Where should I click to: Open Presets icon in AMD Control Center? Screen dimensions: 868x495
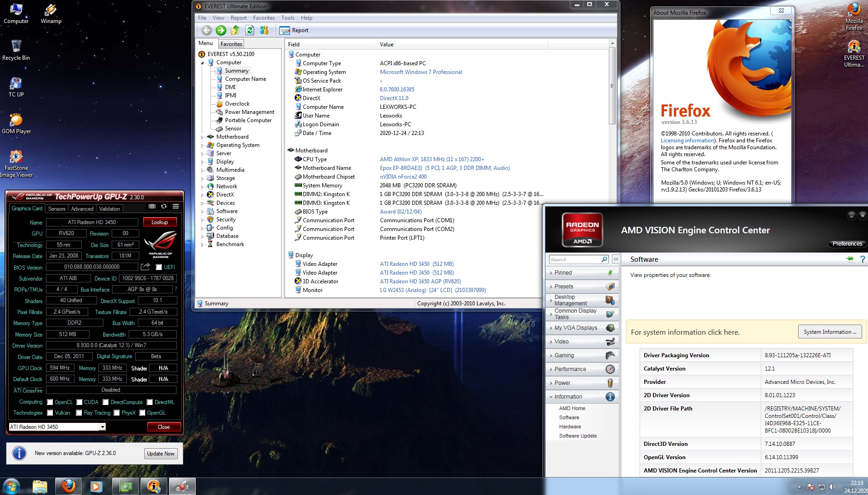(610, 287)
